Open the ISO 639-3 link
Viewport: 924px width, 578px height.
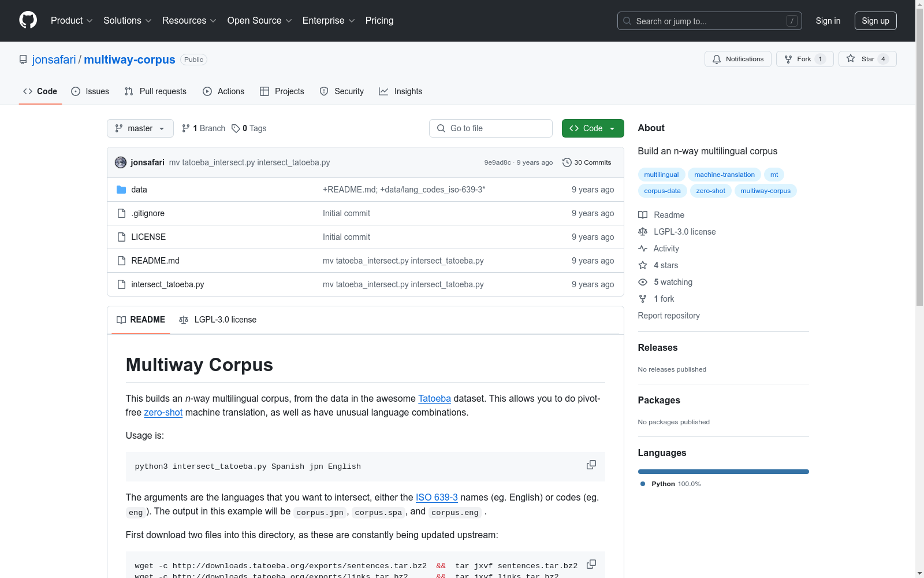(437, 497)
